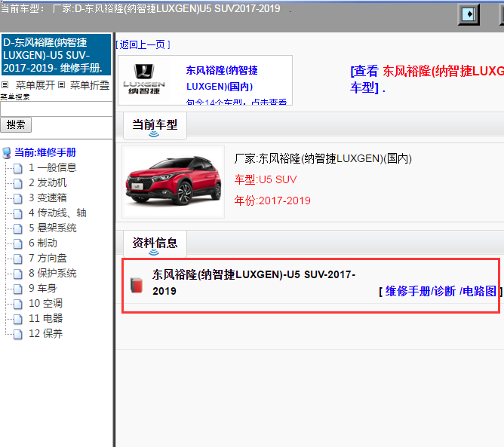Image resolution: width=504 pixels, height=447 pixels.
Task: Click the red 车型:U5 SUV text
Action: coord(266,179)
